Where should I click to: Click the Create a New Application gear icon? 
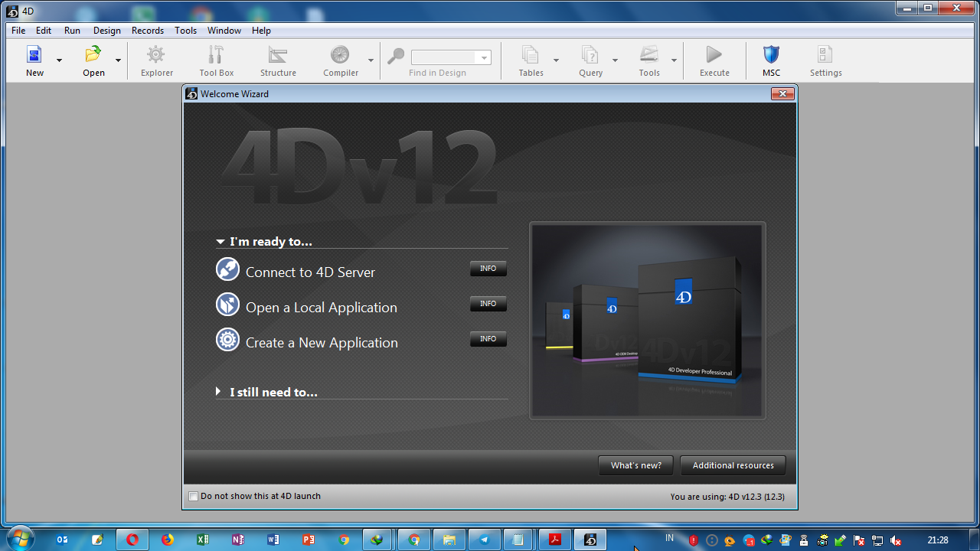coord(227,340)
